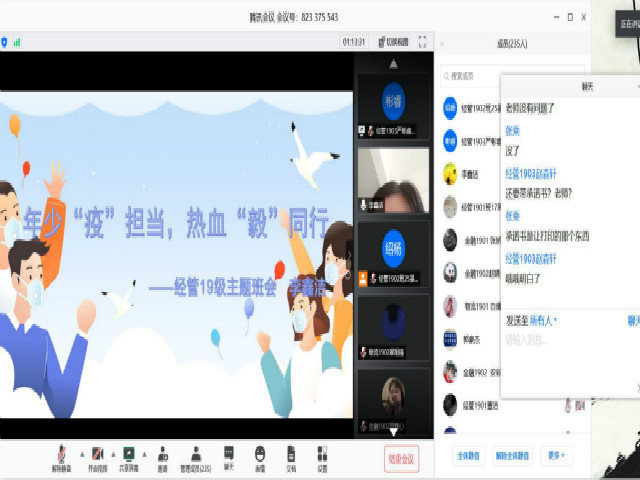Click the security shield icon
The width and height of the screenshot is (640, 480).
(4, 42)
